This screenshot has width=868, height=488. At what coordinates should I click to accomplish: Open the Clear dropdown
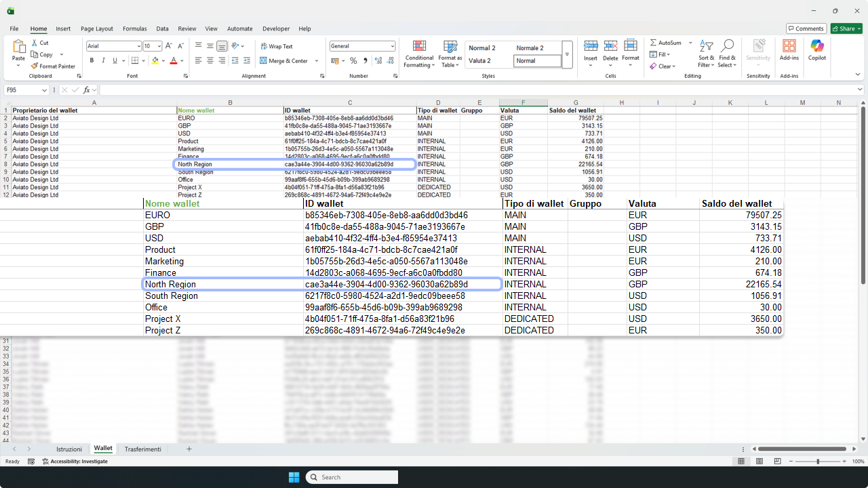pos(663,66)
